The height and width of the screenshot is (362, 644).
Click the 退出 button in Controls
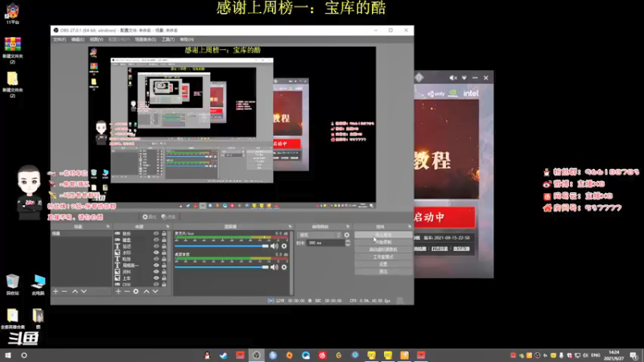tap(383, 272)
